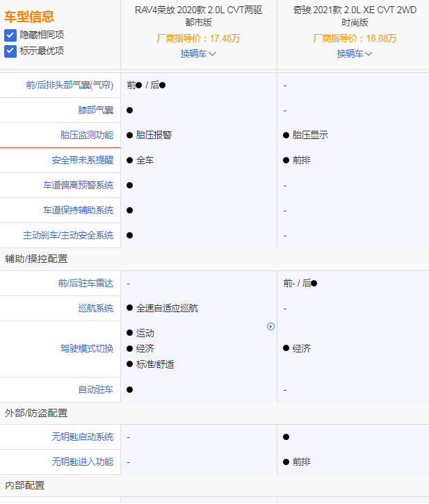Click the RAV4荣放 2020款 model title
This screenshot has height=504, width=429.
pyautogui.click(x=198, y=16)
